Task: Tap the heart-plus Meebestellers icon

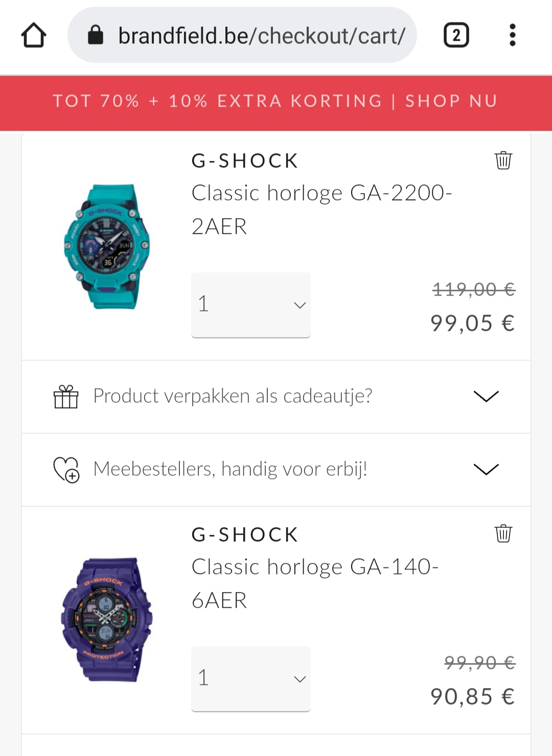Action: point(66,469)
